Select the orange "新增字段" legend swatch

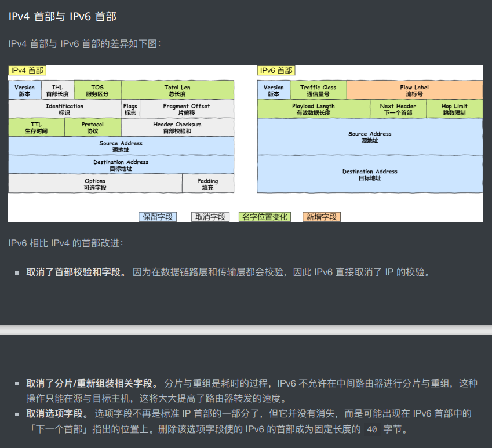click(321, 217)
